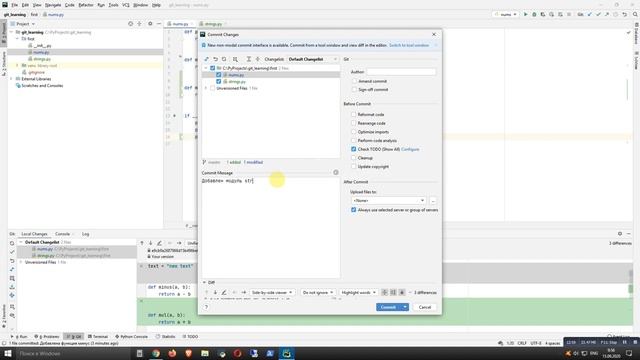
Task: Open Python Console tool window tab
Action: pyautogui.click(x=131, y=336)
